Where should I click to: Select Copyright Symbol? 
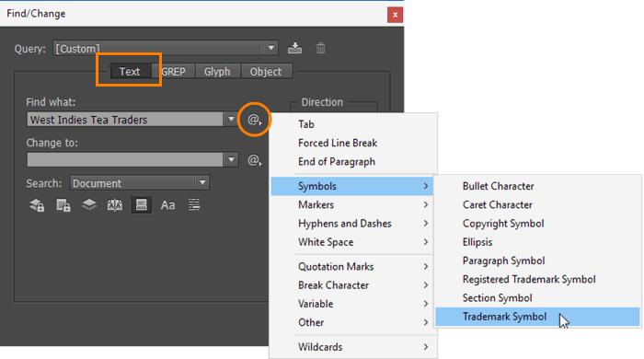537,224
